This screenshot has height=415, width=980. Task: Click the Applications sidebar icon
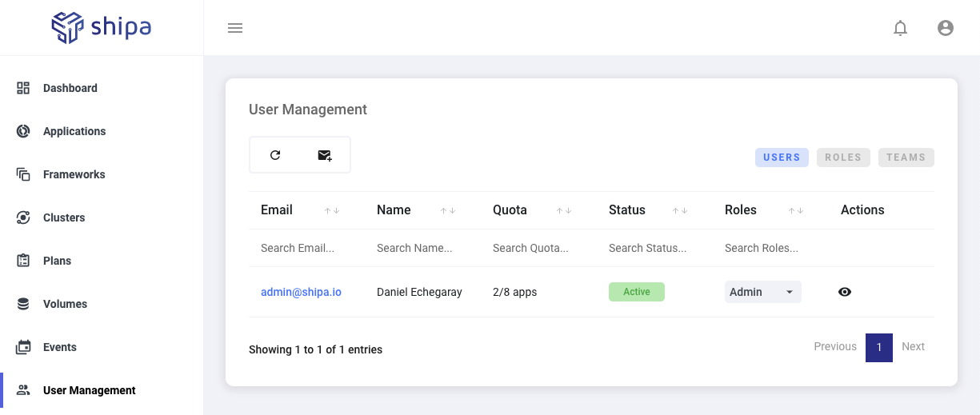pos(23,131)
